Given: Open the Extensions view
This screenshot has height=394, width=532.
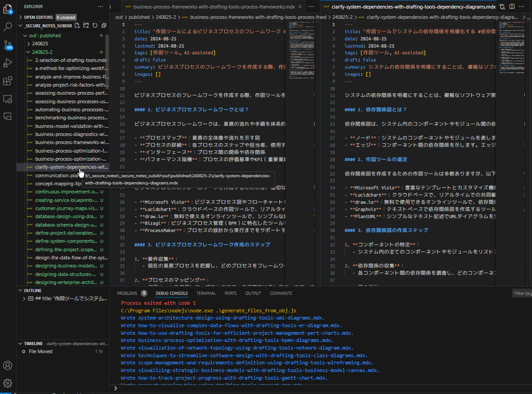Looking at the screenshot, I should (8, 81).
